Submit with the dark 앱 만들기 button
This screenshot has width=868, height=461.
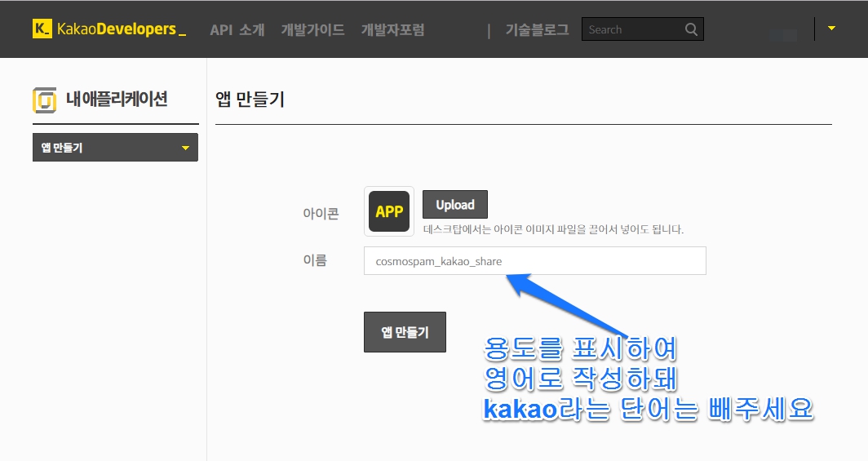coord(405,332)
